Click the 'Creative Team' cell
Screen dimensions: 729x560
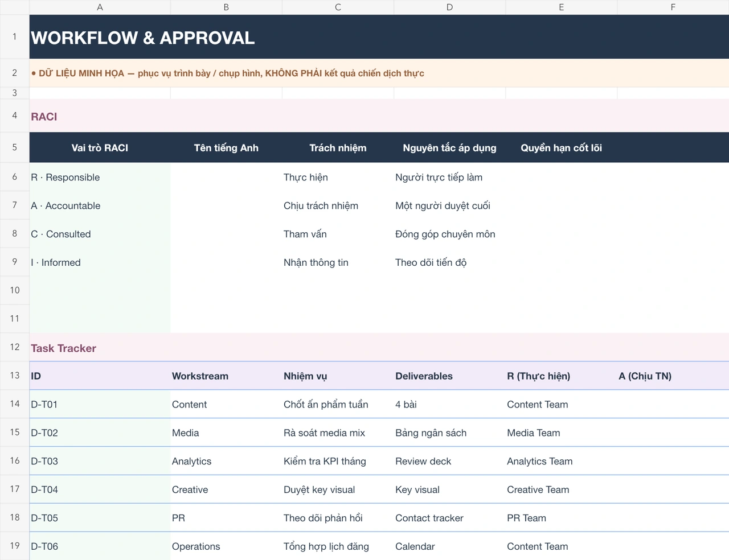pyautogui.click(x=561, y=489)
